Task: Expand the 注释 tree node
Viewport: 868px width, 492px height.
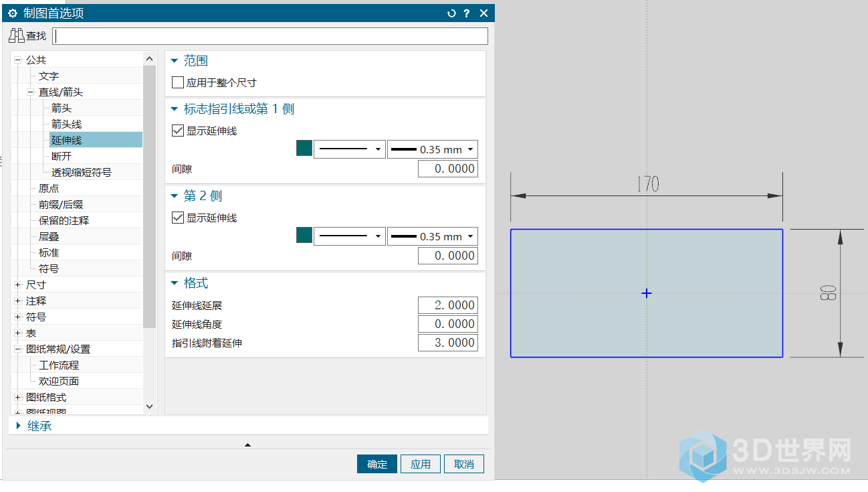Action: click(x=18, y=301)
